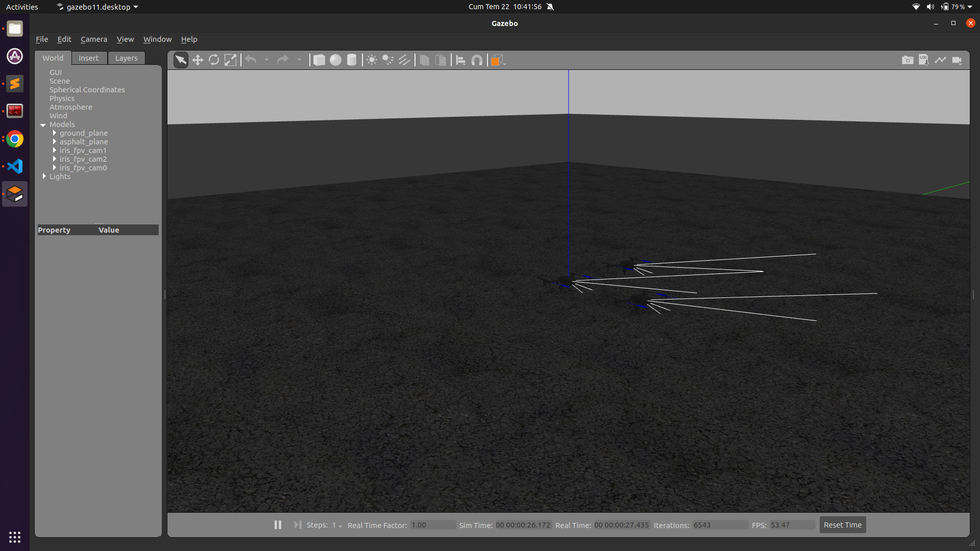The image size is (980, 551).
Task: Open Chrome from the dock
Action: 14,139
